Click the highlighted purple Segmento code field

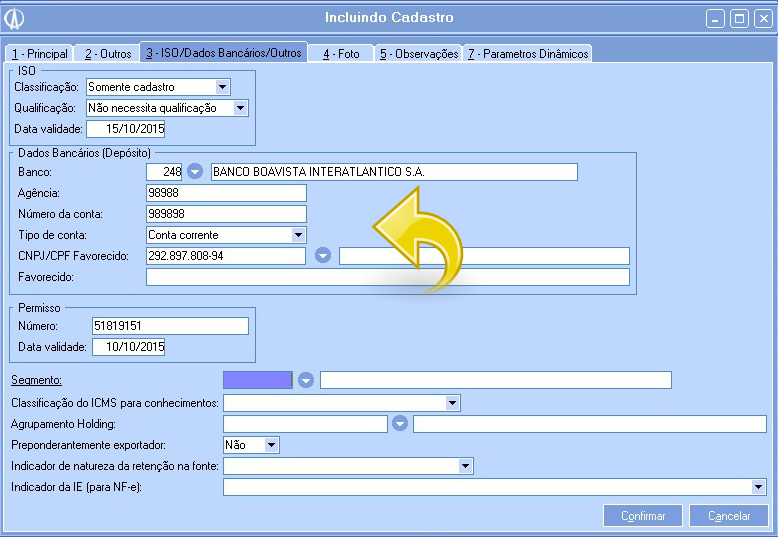(x=258, y=380)
